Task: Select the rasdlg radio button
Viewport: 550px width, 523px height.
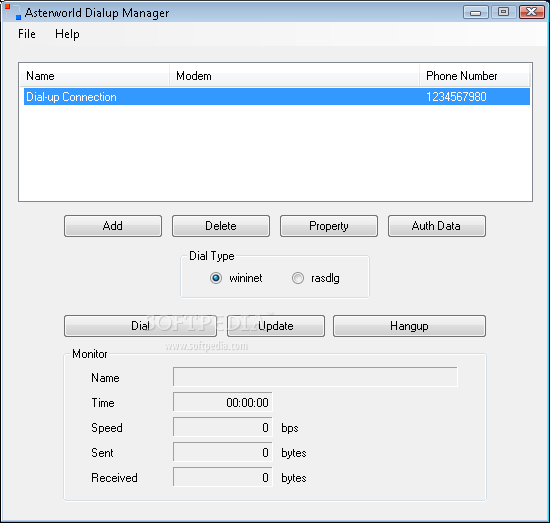Action: [x=298, y=278]
